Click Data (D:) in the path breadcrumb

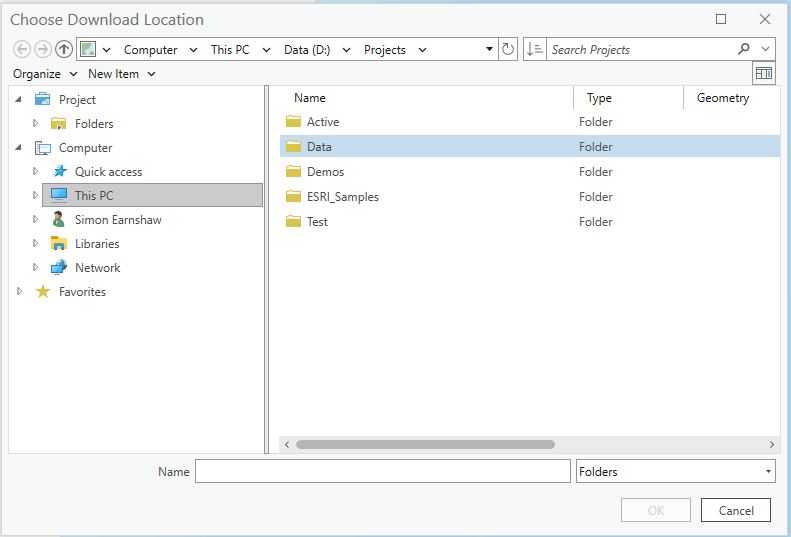307,50
